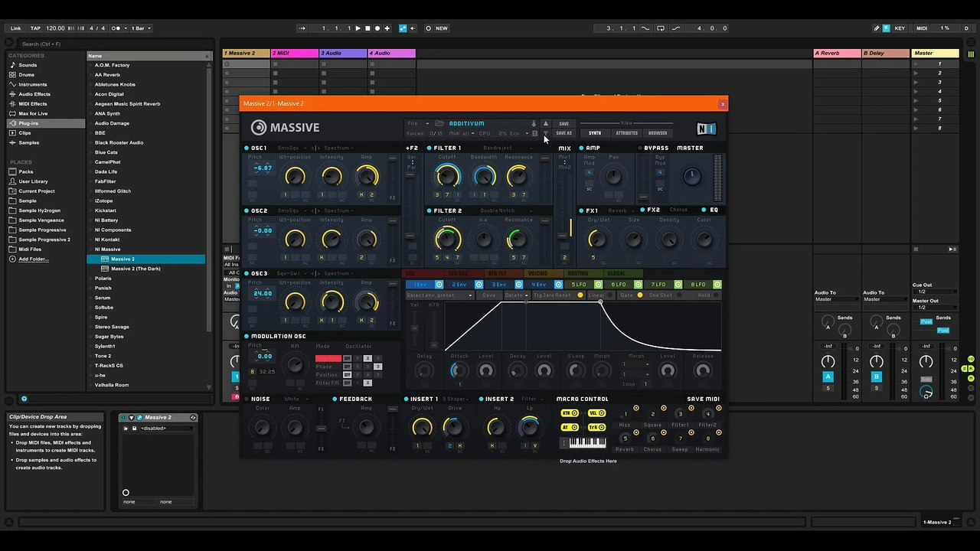Click Massive SAVE AS button
The height and width of the screenshot is (551, 980).
tap(563, 133)
